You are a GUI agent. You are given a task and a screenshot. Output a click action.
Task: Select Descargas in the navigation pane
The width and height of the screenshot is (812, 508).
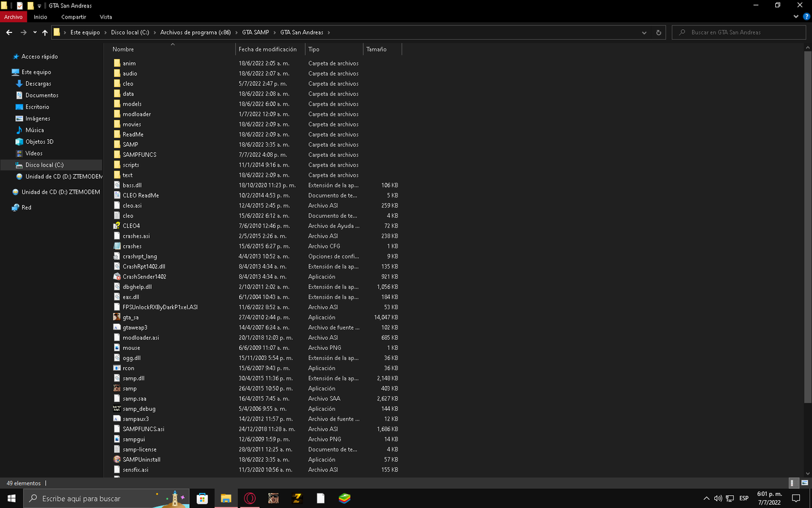[x=38, y=84]
